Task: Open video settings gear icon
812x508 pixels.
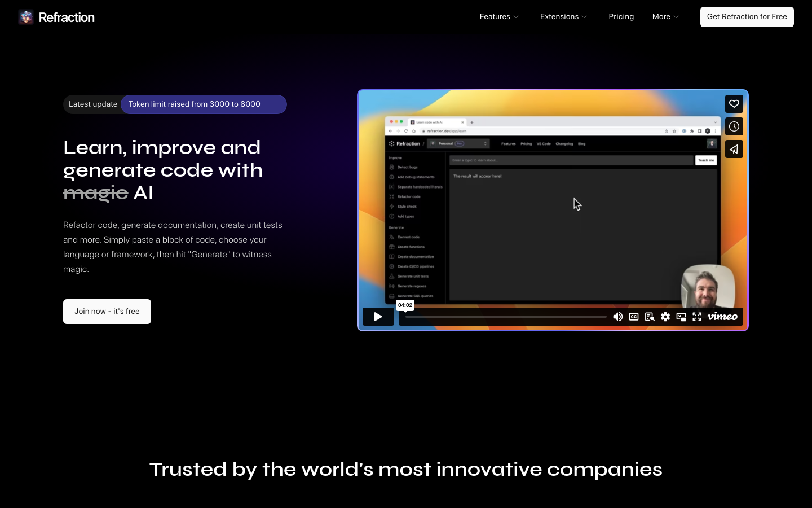Action: click(665, 317)
